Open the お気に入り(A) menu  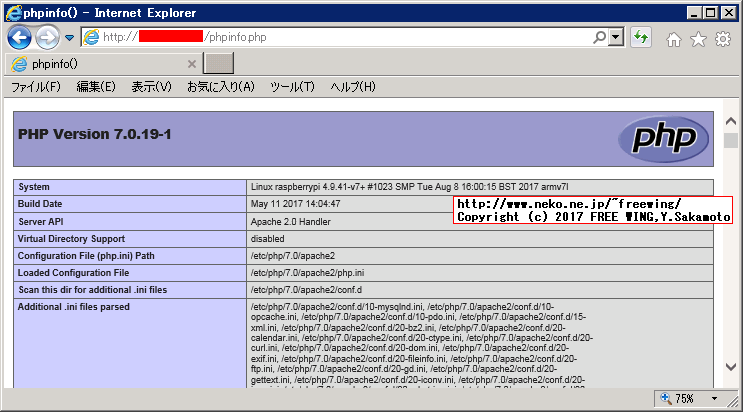click(220, 87)
